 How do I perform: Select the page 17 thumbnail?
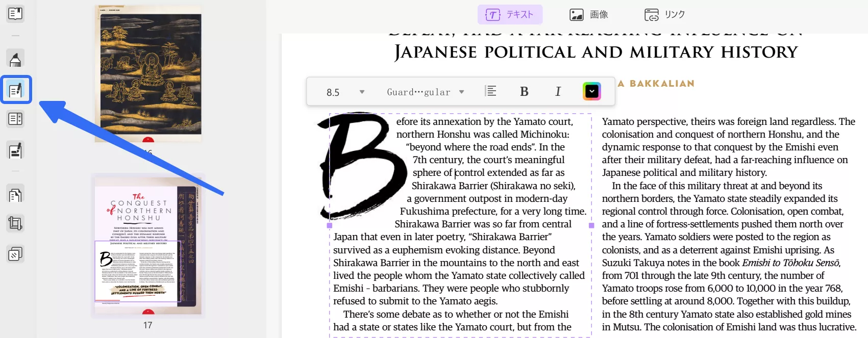tap(147, 246)
